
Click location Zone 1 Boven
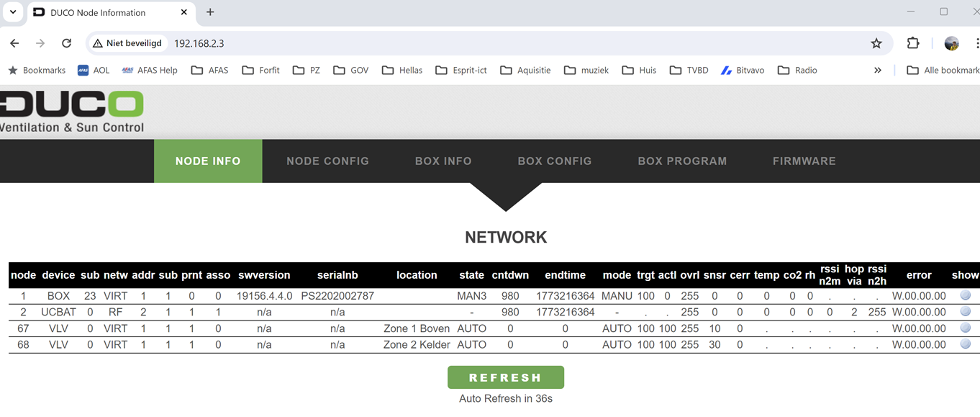coord(417,328)
